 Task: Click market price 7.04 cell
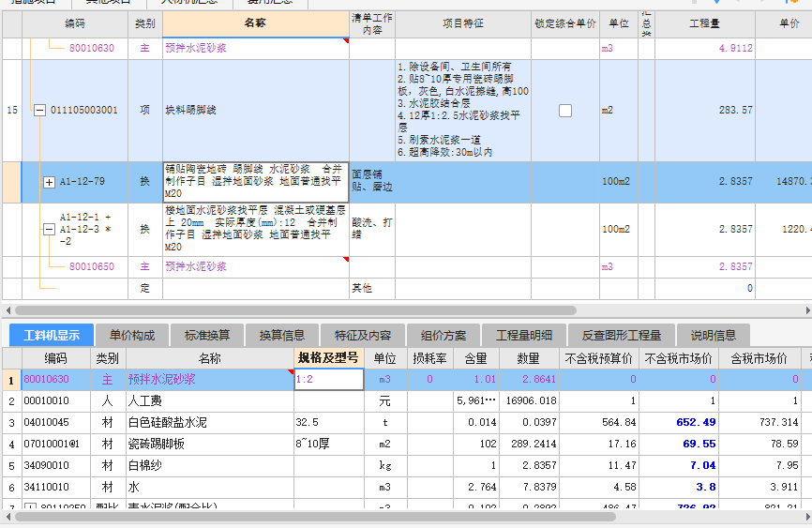tap(679, 466)
